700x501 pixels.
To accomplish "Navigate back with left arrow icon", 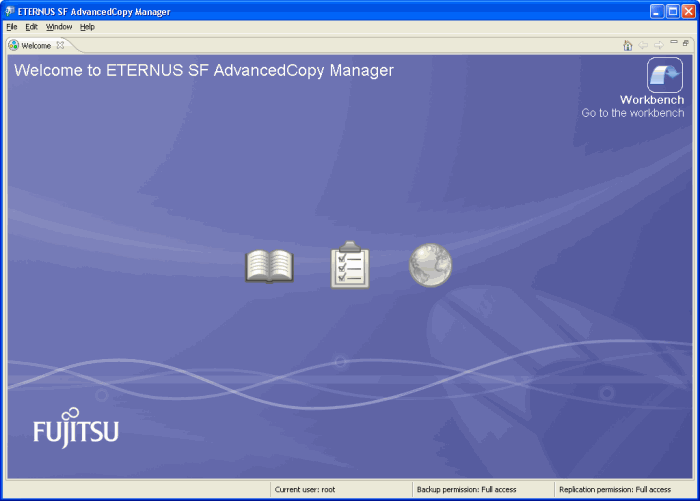I will point(643,45).
